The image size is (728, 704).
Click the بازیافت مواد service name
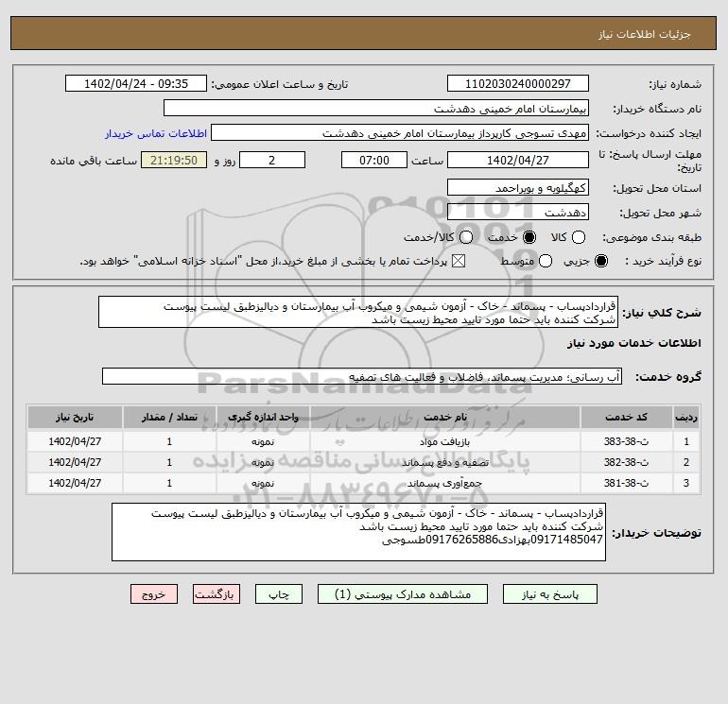pos(444,442)
